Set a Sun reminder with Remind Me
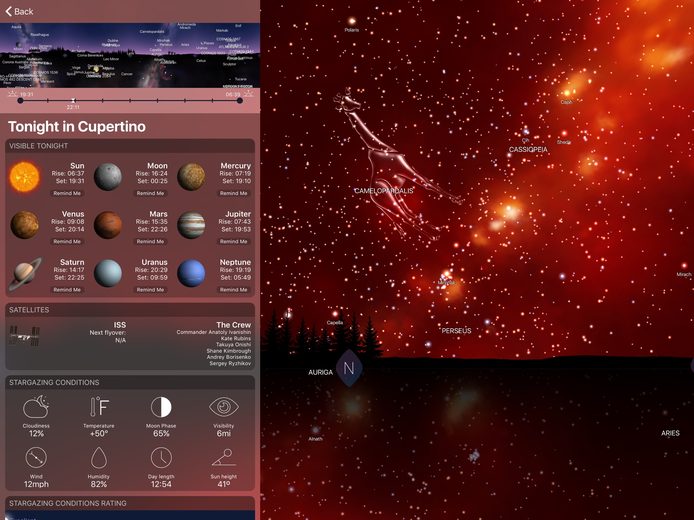 [67, 193]
